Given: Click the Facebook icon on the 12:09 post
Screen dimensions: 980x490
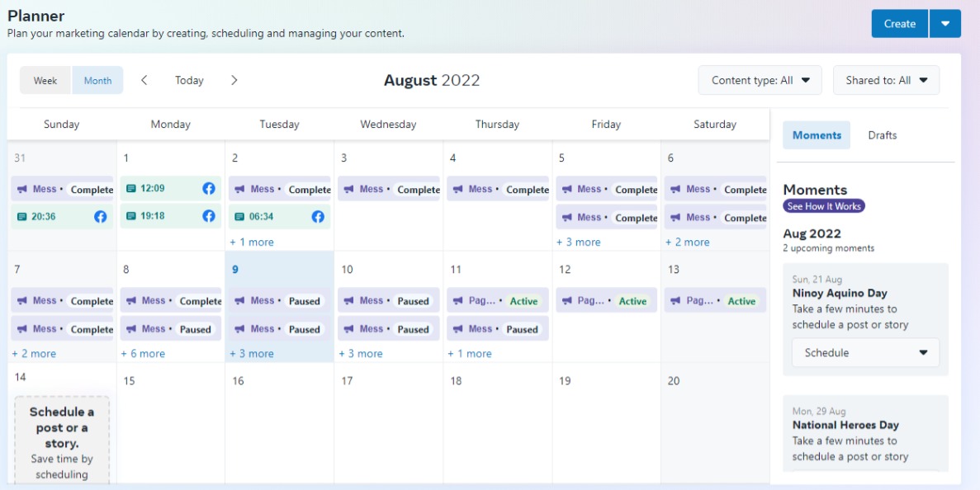Looking at the screenshot, I should 209,189.
